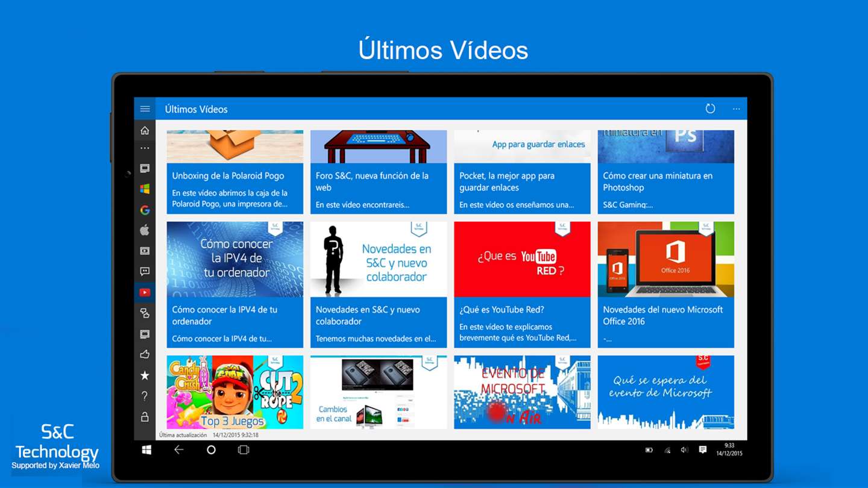
Task: Open the Qué se espera del evento thumbnail
Action: pyautogui.click(x=666, y=392)
